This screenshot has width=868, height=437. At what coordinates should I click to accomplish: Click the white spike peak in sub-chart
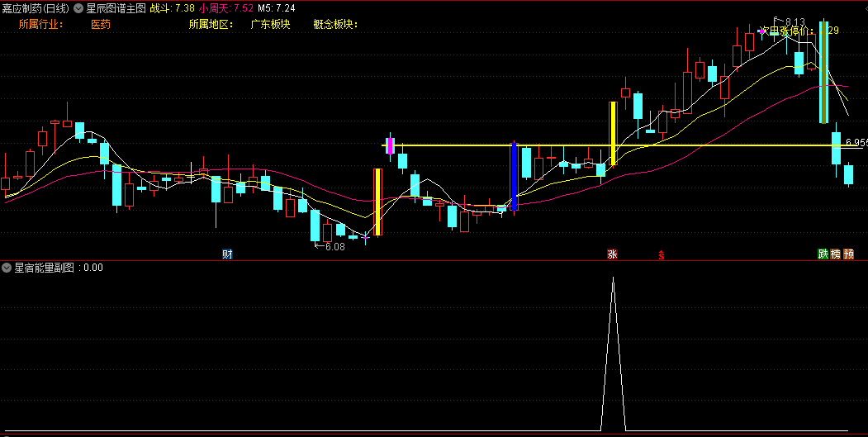[613, 278]
